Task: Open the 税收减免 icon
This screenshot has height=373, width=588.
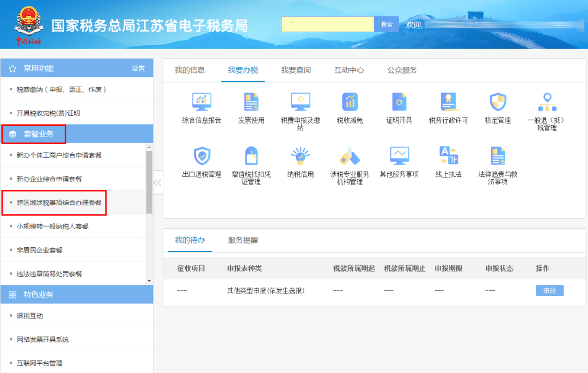Action: (x=350, y=102)
